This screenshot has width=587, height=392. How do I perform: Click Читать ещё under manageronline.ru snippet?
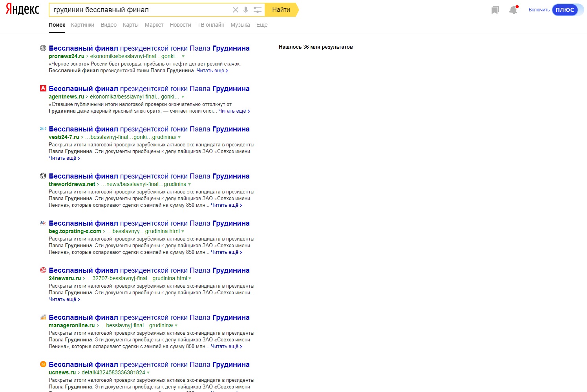226,346
